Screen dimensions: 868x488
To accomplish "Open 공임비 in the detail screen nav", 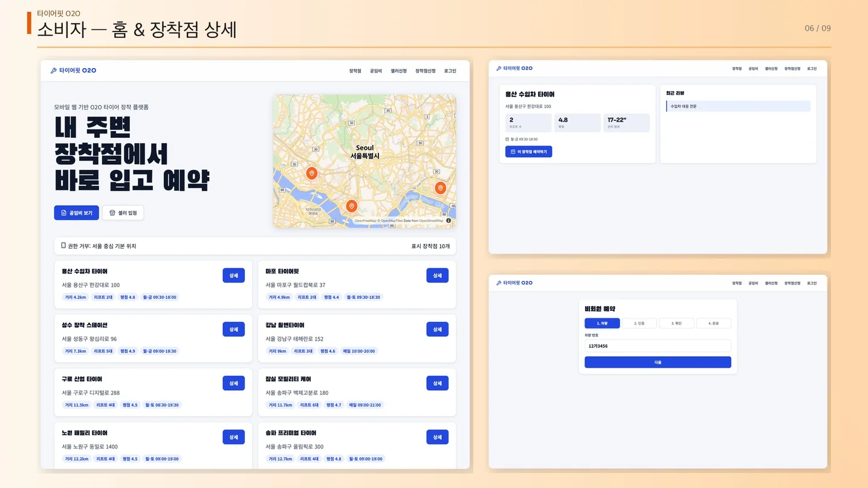I will pos(753,69).
